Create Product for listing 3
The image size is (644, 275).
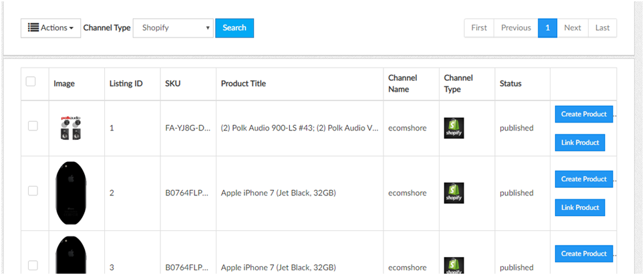click(x=584, y=254)
